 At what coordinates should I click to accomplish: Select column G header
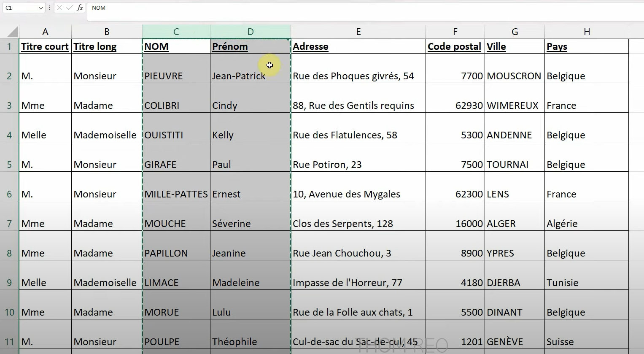(x=515, y=32)
